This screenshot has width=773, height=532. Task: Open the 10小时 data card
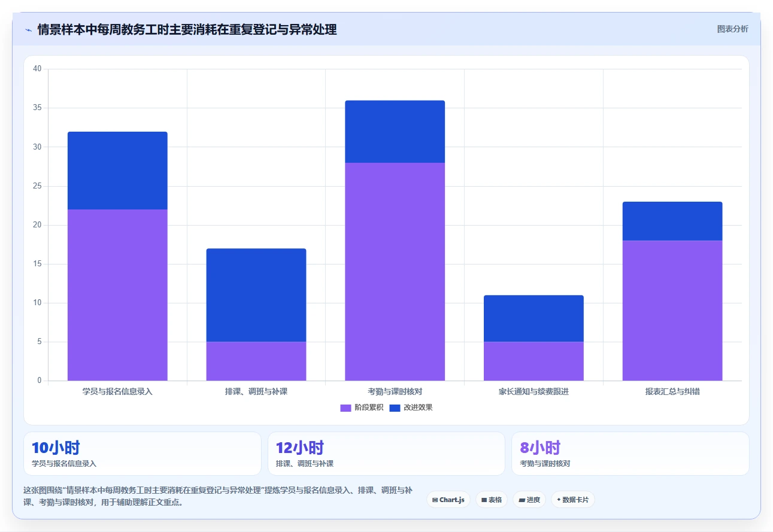pos(143,454)
